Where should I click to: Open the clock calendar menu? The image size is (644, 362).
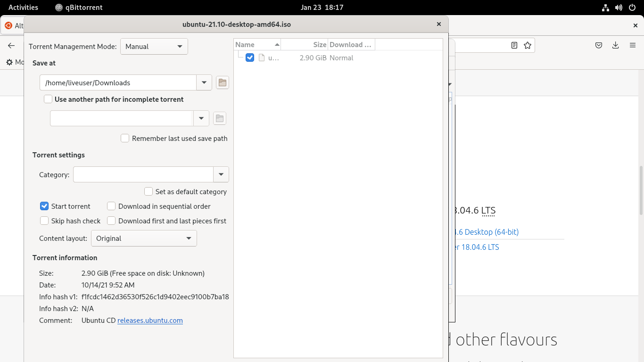(322, 7)
